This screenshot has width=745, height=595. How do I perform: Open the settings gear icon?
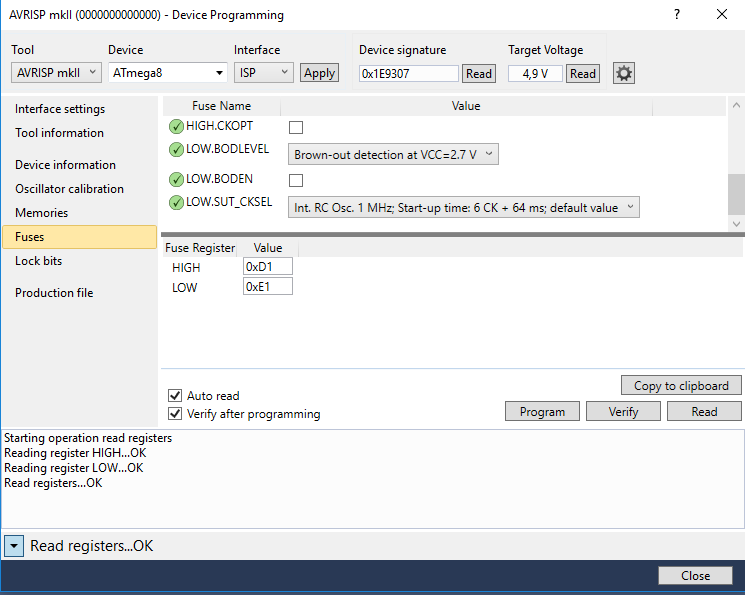click(x=623, y=73)
